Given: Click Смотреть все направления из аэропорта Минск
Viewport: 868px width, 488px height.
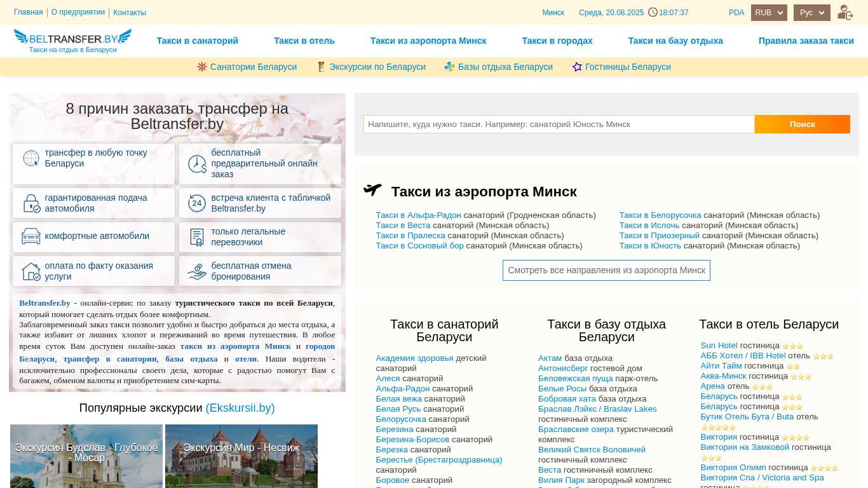Looking at the screenshot, I should coord(606,270).
